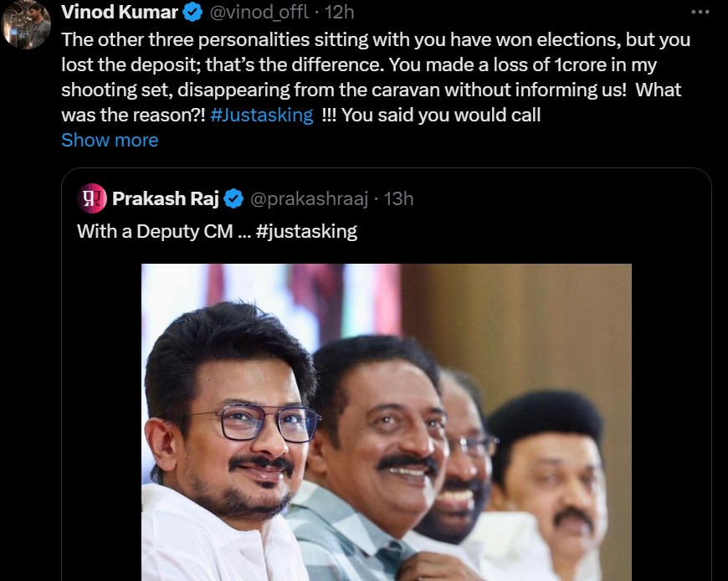Open the 13h timestamp on quoted post
728x581 pixels.
click(x=398, y=198)
